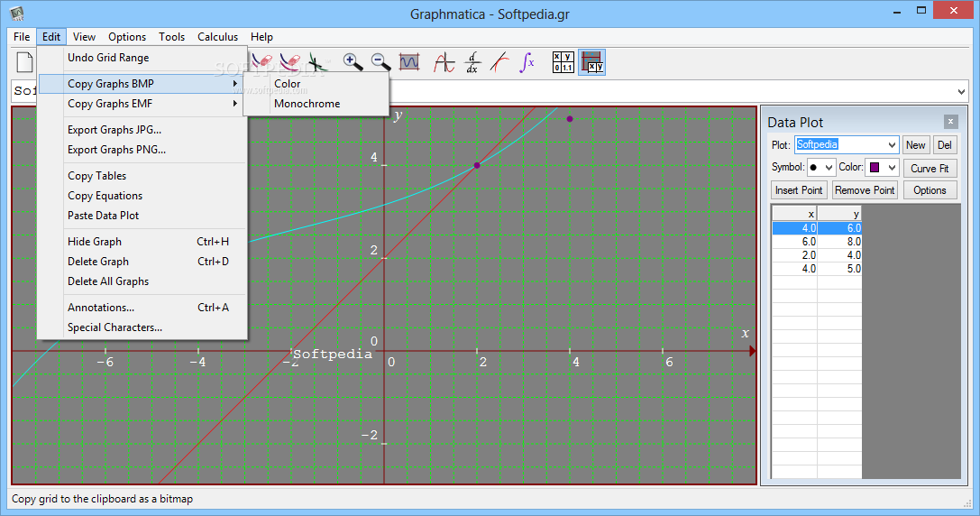This screenshot has height=516, width=980.
Task: Select Monochrome in the BMP submenu
Action: pos(316,103)
